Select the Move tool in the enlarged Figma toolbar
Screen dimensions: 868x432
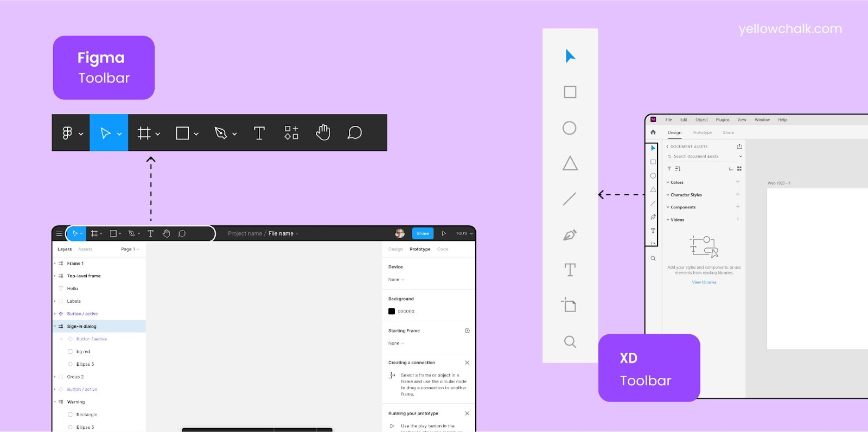pyautogui.click(x=105, y=133)
